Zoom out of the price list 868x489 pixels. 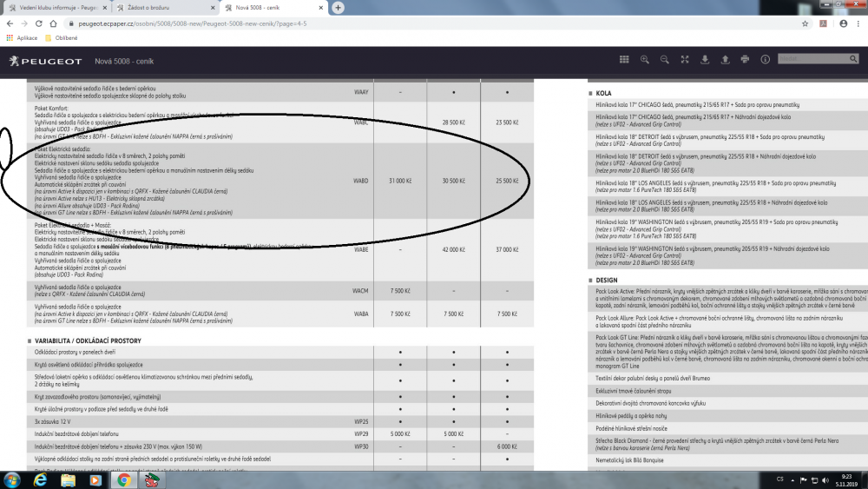664,59
